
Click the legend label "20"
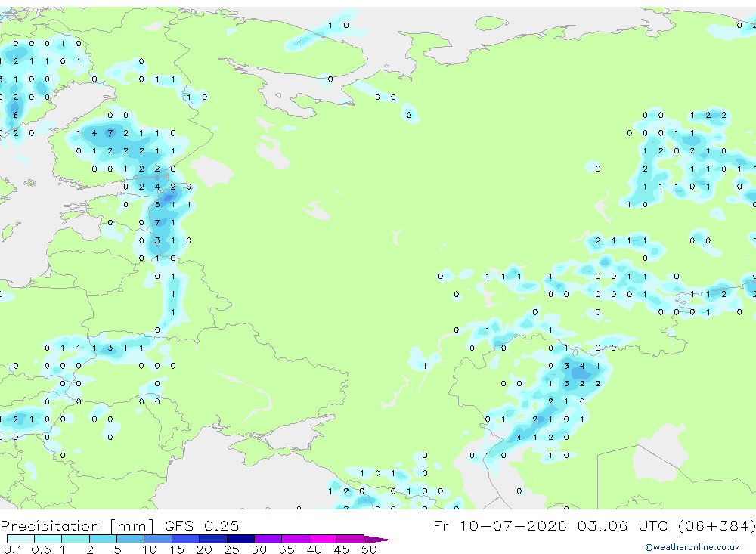[204, 549]
